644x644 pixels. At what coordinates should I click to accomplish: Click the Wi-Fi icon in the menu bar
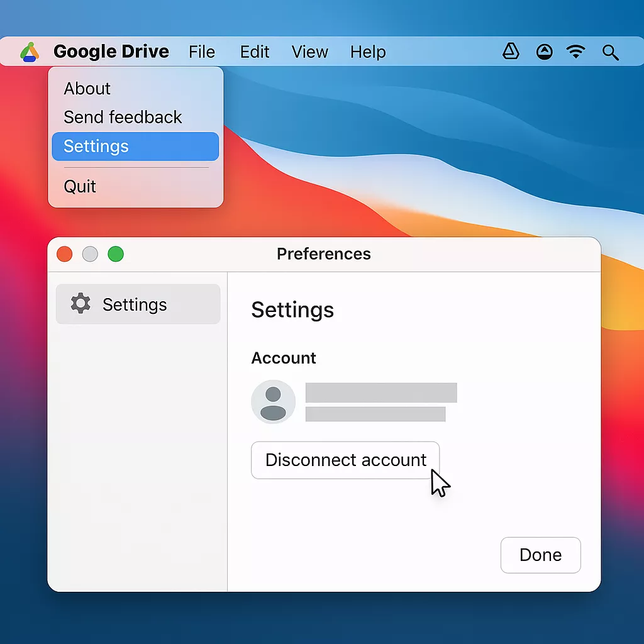pos(577,52)
